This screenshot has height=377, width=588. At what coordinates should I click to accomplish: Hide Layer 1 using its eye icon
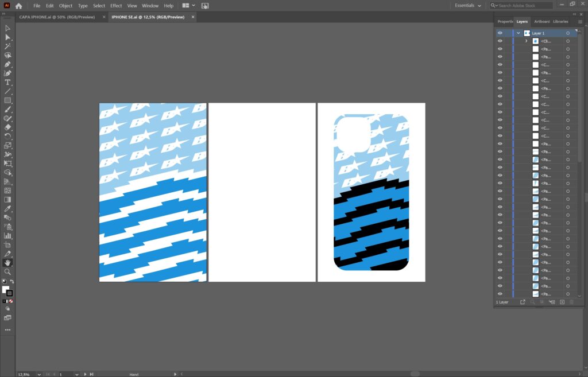tap(500, 33)
